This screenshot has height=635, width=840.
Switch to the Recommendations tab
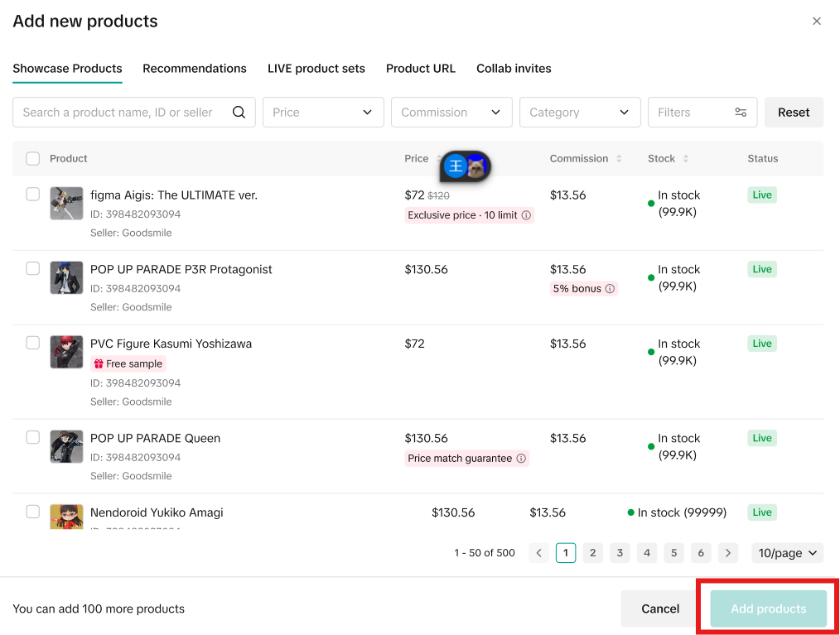tap(195, 69)
